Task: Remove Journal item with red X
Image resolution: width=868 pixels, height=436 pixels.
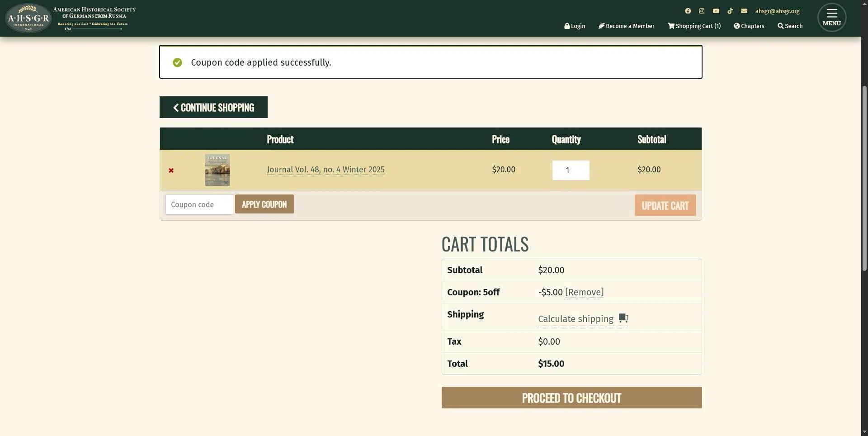Action: coord(171,171)
